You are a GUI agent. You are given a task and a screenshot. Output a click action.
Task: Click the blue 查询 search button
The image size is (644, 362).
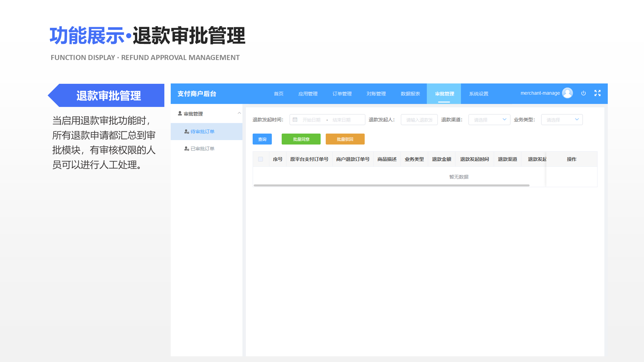[x=262, y=139]
